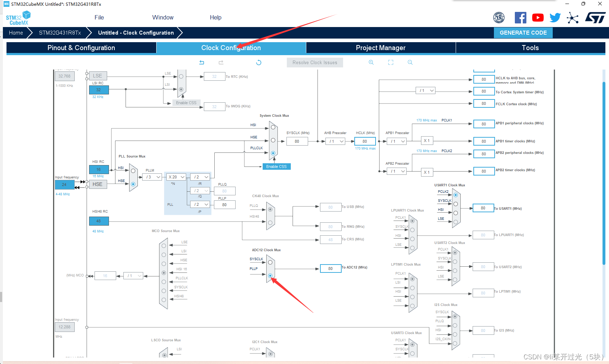The width and height of the screenshot is (609, 364).
Task: Open the YouTube icon link
Action: pos(538,18)
